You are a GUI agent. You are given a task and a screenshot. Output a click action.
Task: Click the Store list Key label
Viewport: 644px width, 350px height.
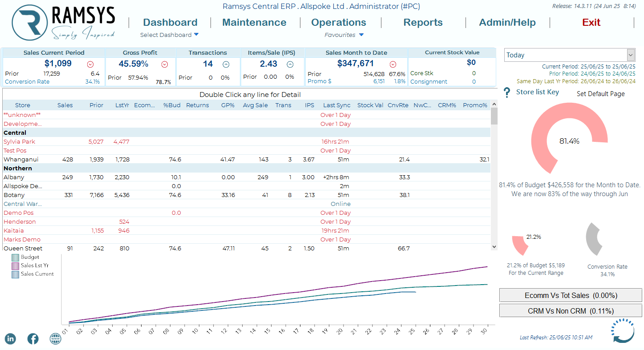[x=537, y=92]
